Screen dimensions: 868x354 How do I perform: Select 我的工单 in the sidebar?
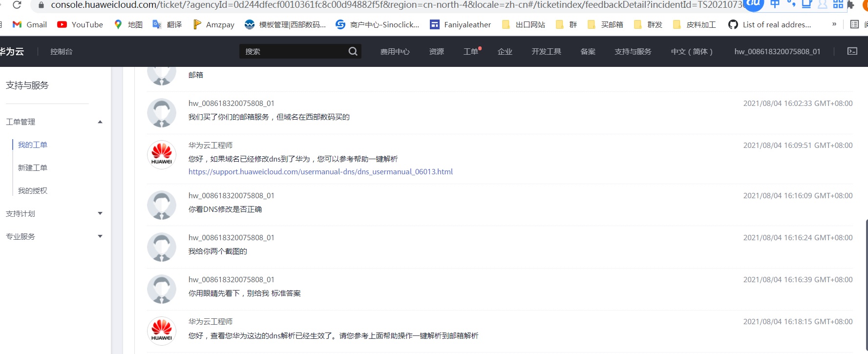pyautogui.click(x=32, y=145)
